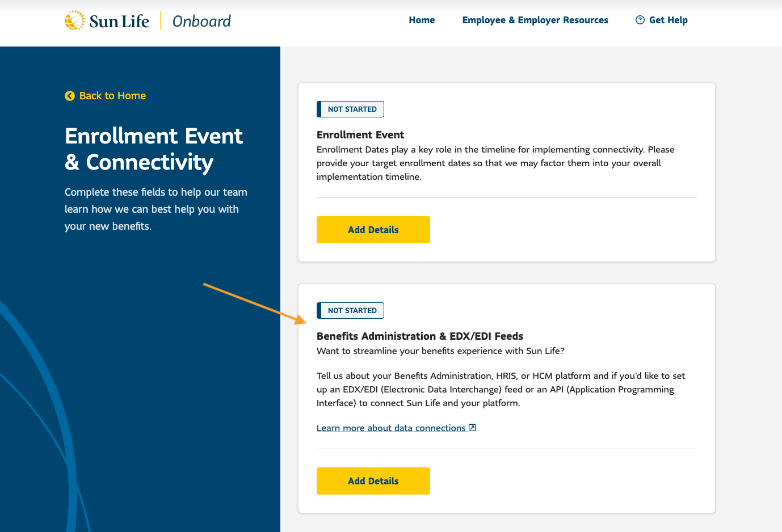Navigate to Home in the top navigation

421,20
